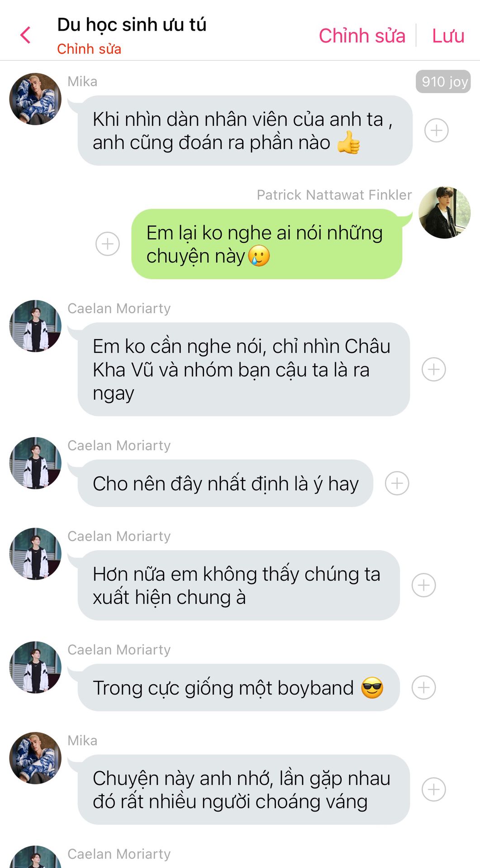The width and height of the screenshot is (480, 868).
Task: Tap plus icon beside 'Hơn nữa em không thấy' message
Action: tap(423, 585)
